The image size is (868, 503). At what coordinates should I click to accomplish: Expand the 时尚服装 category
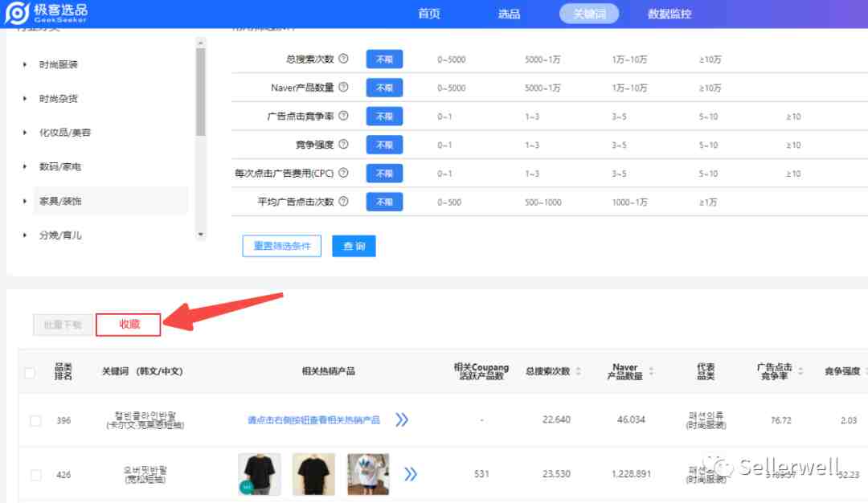click(24, 65)
